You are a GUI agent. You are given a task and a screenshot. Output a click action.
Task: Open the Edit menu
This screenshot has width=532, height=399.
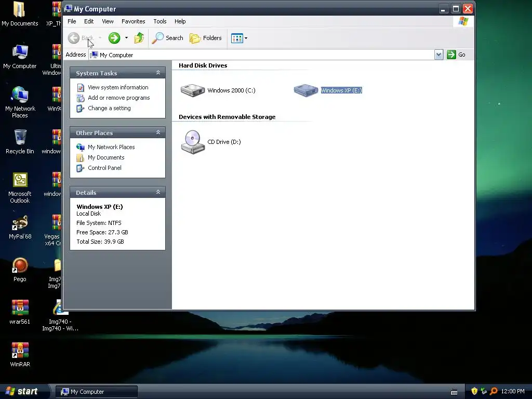coord(89,21)
